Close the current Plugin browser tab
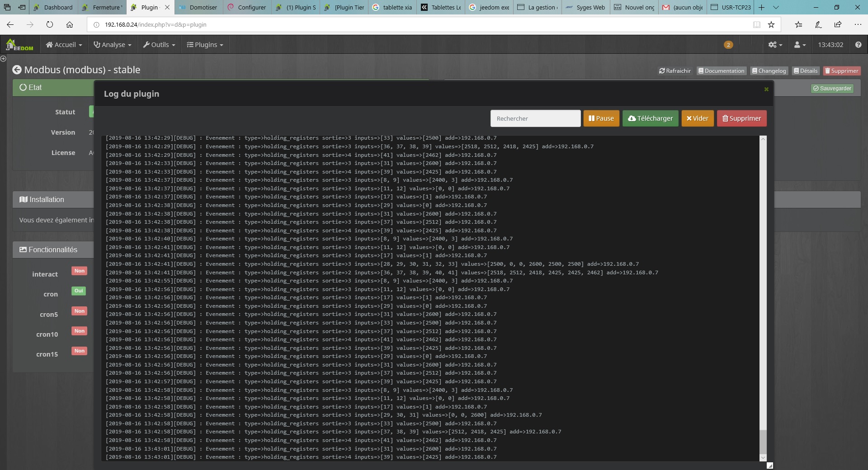Viewport: 868px width, 470px height. point(167,7)
